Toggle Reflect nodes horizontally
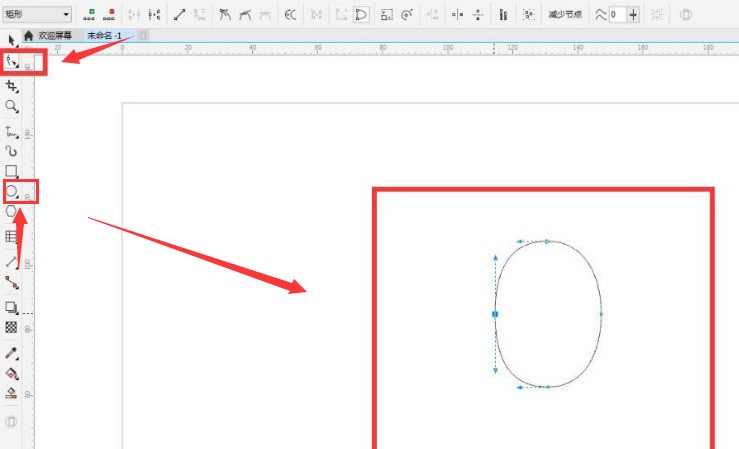Image resolution: width=739 pixels, height=449 pixels. tap(457, 15)
